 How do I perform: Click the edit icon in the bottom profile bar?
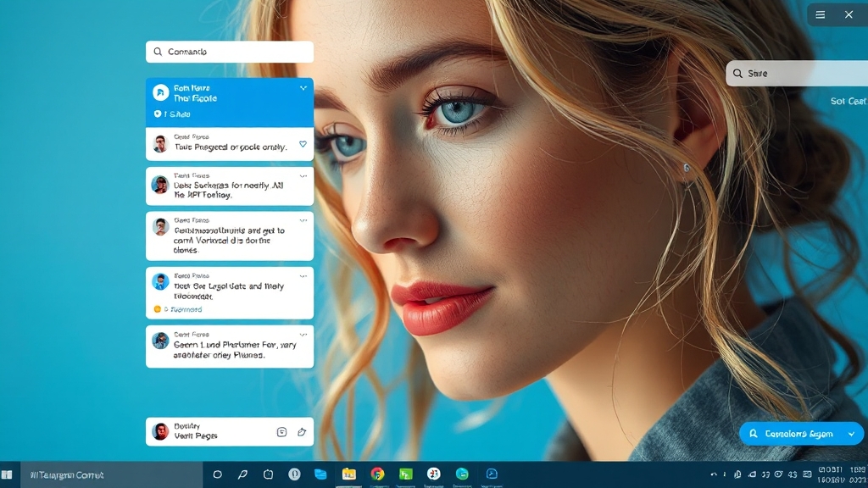point(301,432)
